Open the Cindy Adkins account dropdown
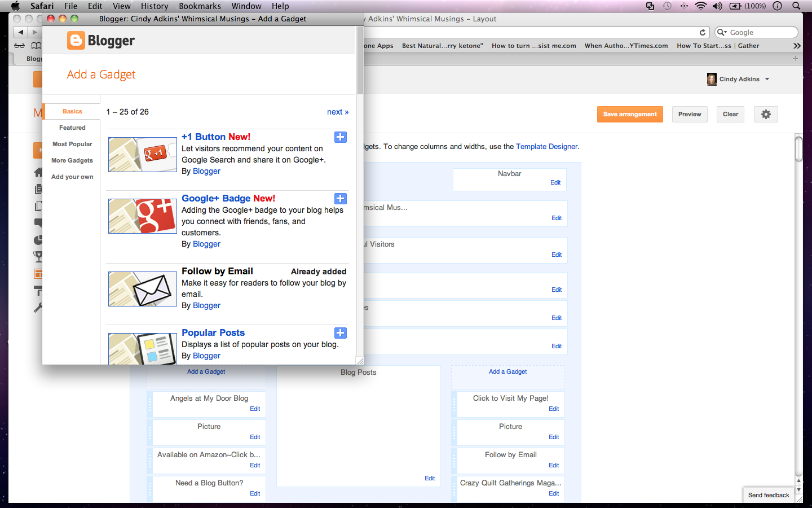812x508 pixels. 739,79
